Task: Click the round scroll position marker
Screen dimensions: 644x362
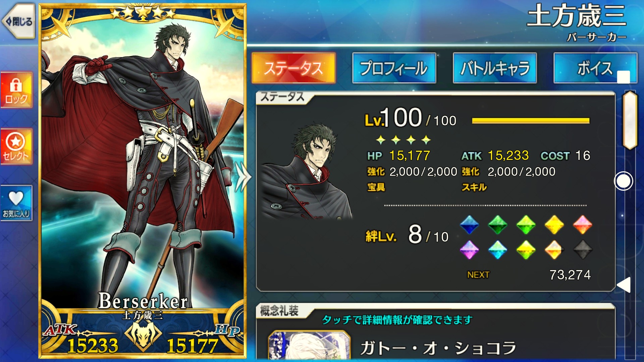Action: pyautogui.click(x=624, y=181)
